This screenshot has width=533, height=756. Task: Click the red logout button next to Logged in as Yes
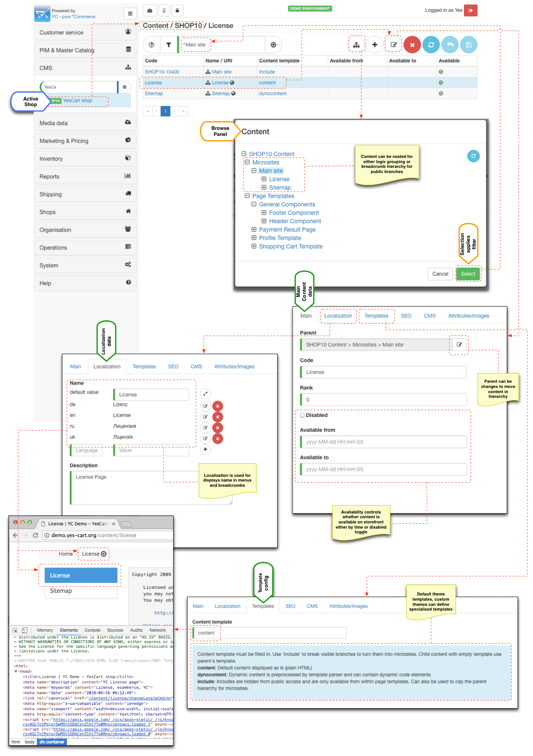(470, 10)
